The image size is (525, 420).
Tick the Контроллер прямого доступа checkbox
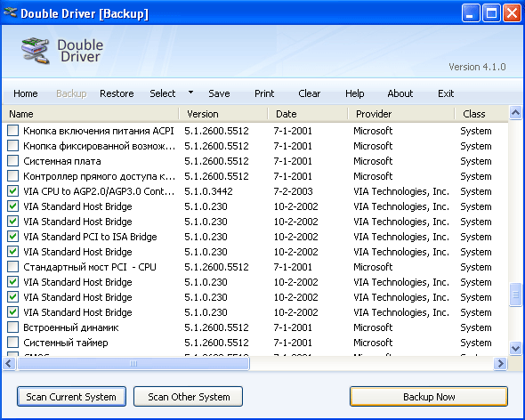click(x=12, y=176)
